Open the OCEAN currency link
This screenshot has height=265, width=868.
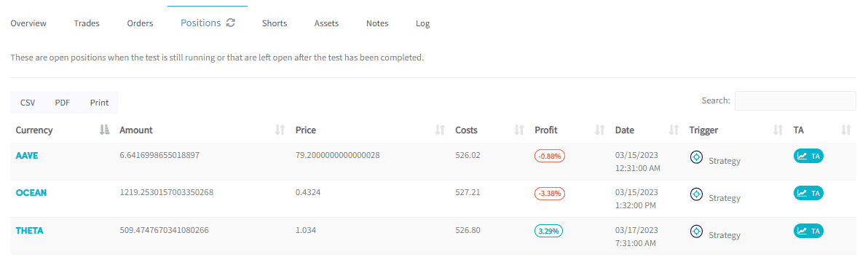31,192
